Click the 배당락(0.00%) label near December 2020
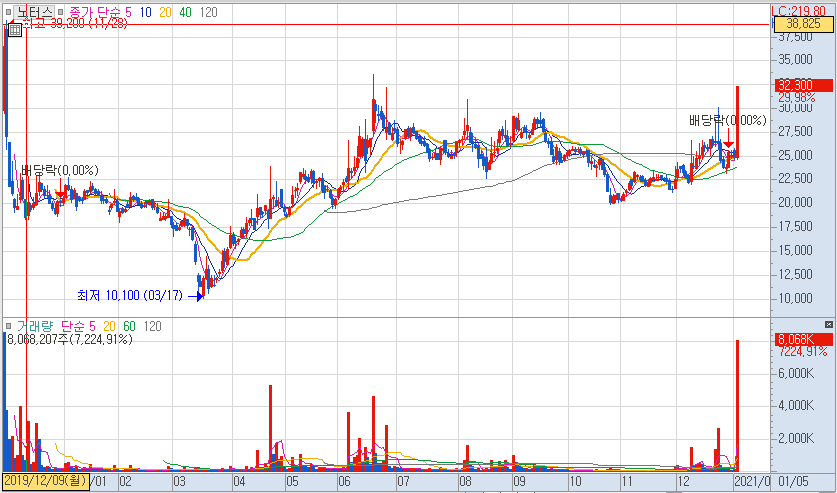Image resolution: width=837 pixels, height=493 pixels. tap(728, 121)
